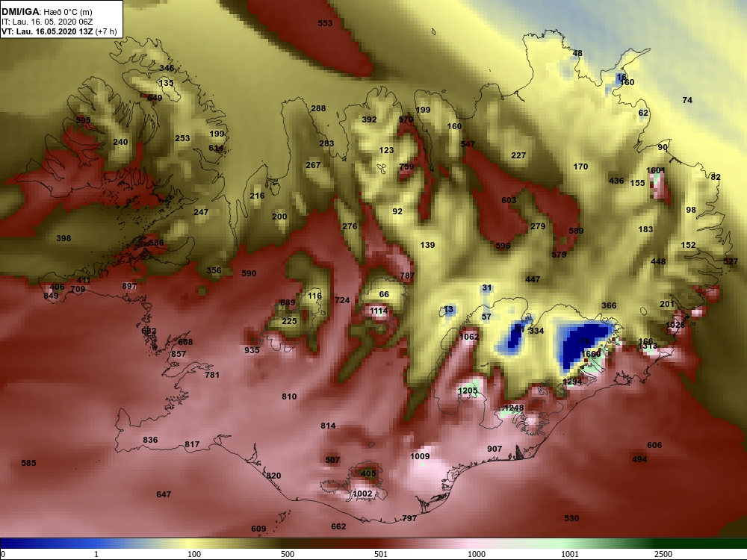Click the map value '1294'

coord(572,382)
